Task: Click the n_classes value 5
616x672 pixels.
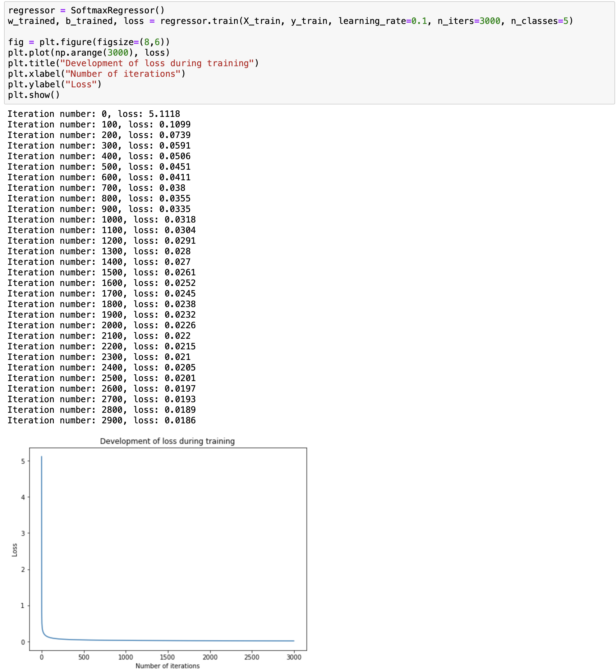Action: point(565,21)
